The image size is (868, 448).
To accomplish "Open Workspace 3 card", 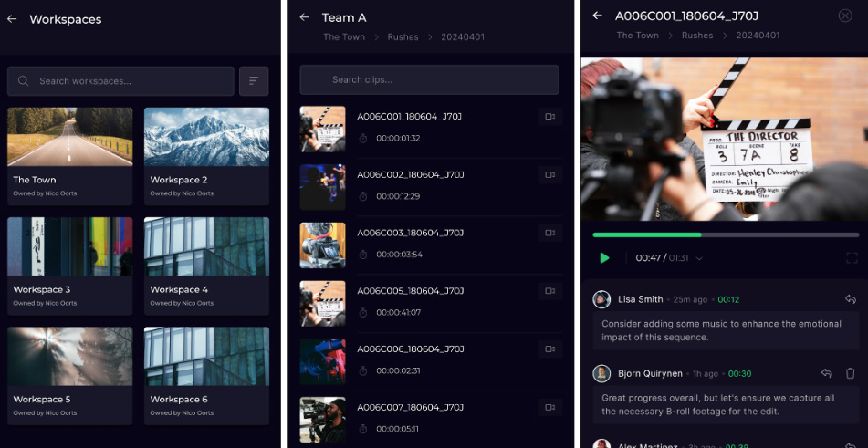I will coord(69,266).
